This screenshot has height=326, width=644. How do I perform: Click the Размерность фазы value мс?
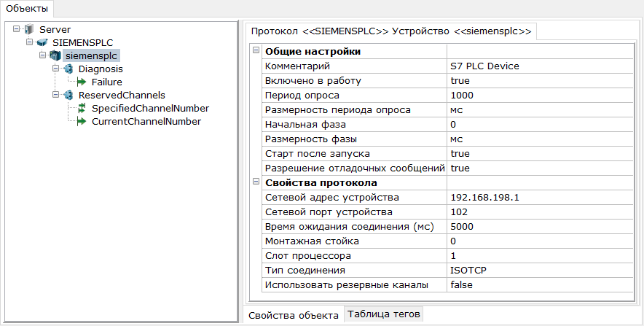tap(540, 139)
